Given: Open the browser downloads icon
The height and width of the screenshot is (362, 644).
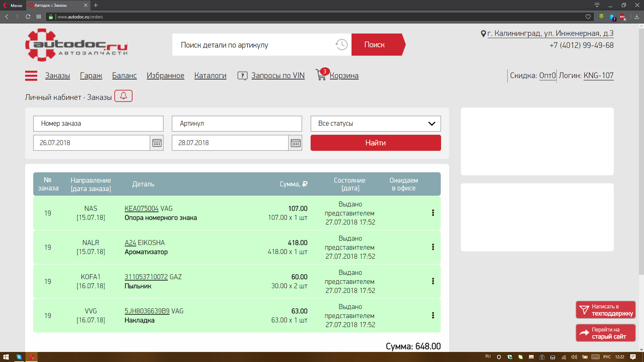Looking at the screenshot, I should pyautogui.click(x=637, y=17).
